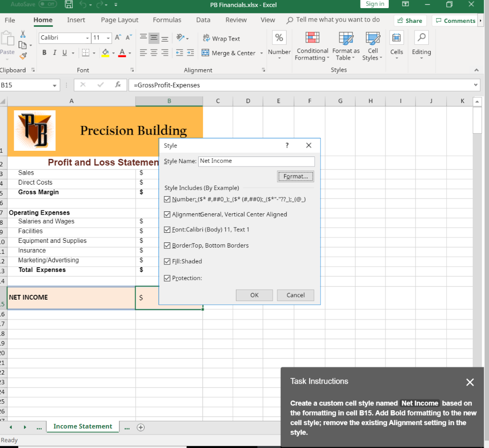The image size is (489, 448).
Task: Select the Percent Style number icon
Action: pos(279,37)
